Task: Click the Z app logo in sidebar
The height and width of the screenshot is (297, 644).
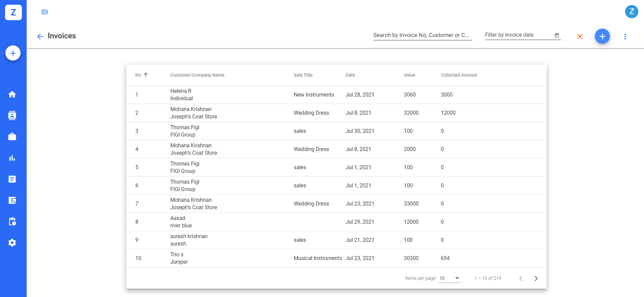Action: pyautogui.click(x=13, y=12)
